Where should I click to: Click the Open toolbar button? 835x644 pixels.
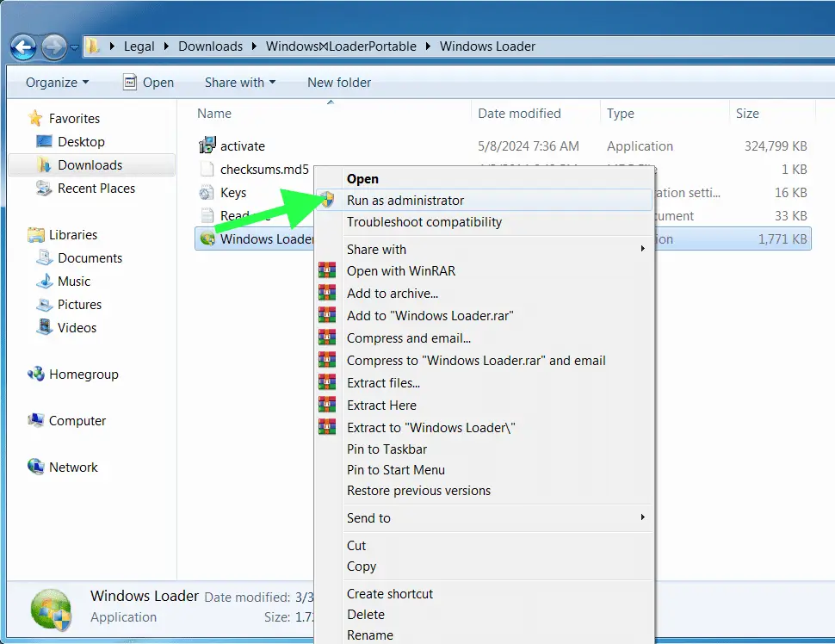point(149,83)
